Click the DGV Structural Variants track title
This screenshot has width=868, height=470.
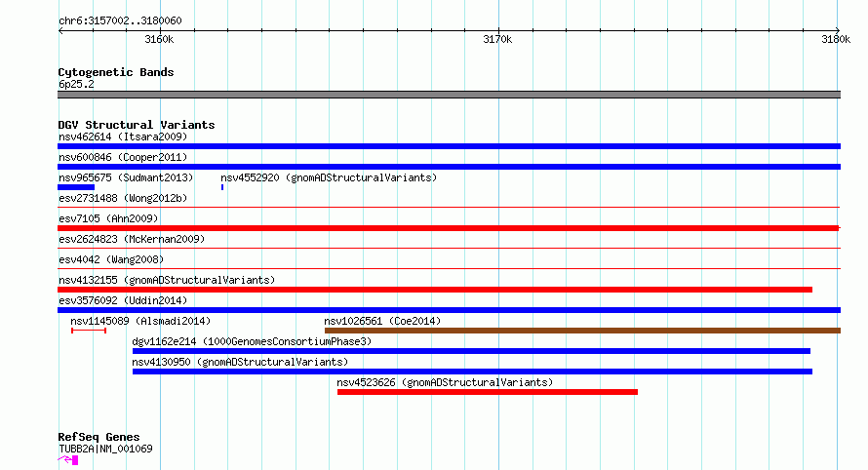(x=137, y=125)
